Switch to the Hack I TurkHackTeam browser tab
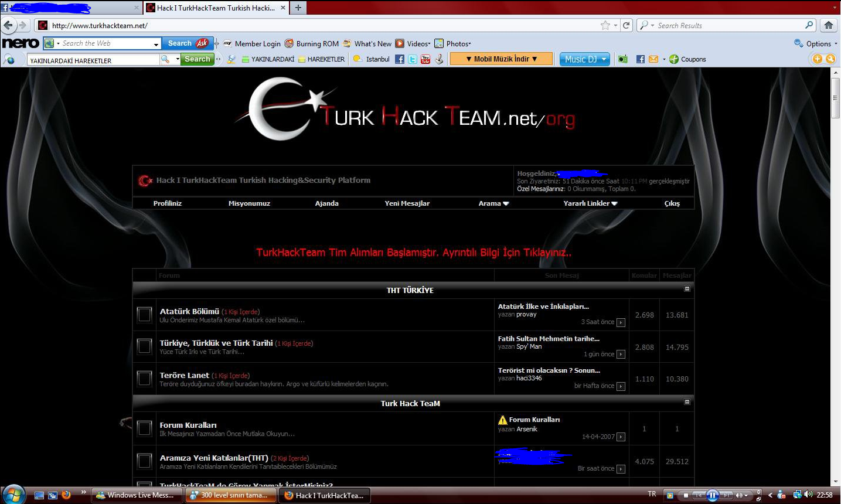The image size is (841, 504). point(216,8)
